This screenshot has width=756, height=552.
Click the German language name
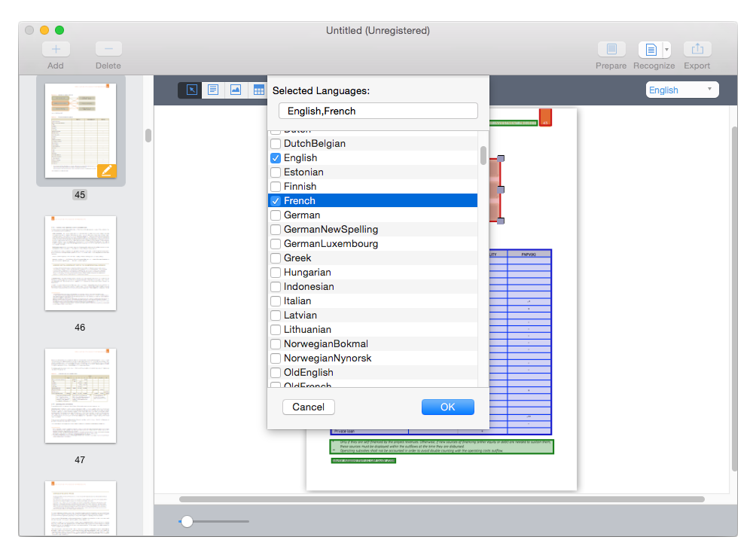(302, 215)
